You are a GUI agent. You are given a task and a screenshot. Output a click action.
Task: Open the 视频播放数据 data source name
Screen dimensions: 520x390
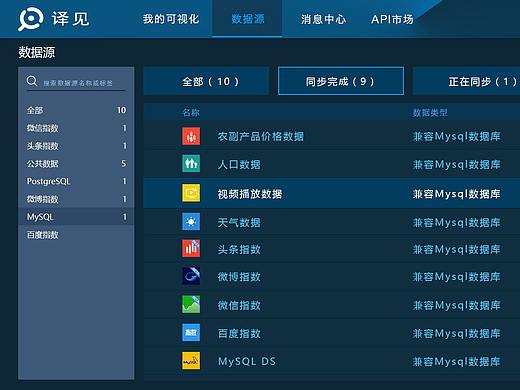point(250,194)
